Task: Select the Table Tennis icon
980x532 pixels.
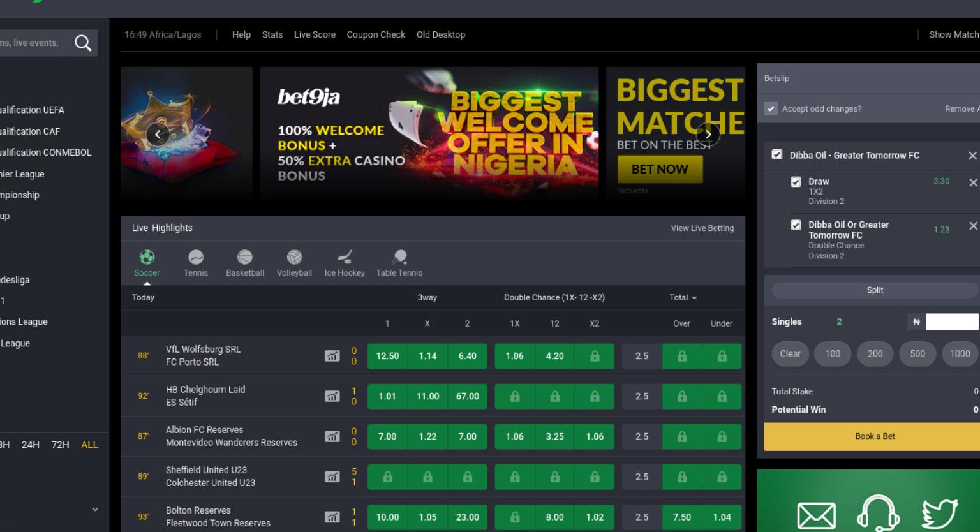Action: (399, 257)
